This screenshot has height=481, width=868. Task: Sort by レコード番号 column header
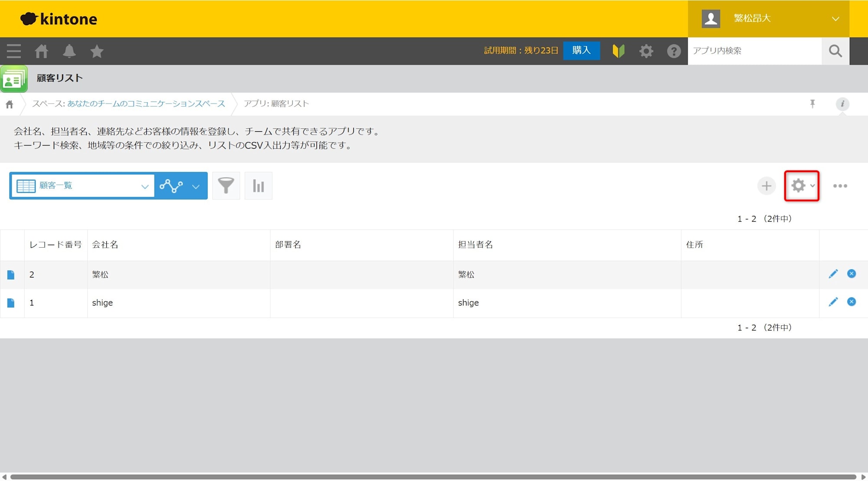tap(56, 245)
